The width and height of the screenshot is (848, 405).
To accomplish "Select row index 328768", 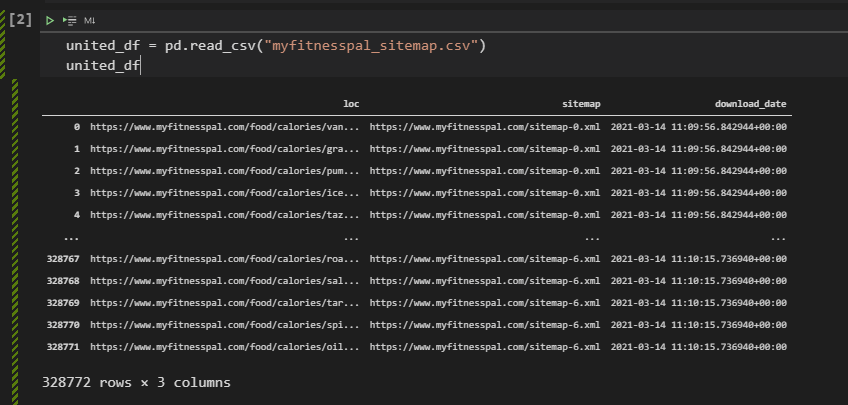I will (63, 281).
